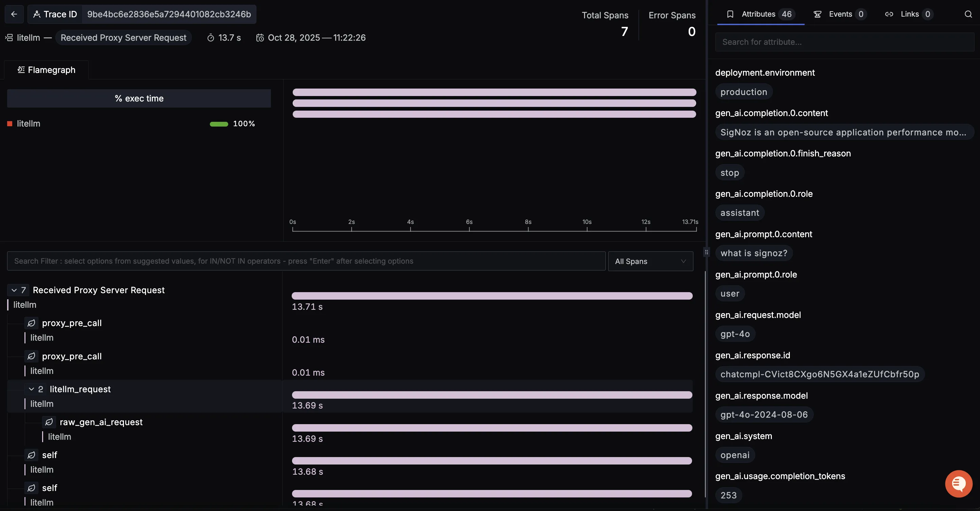Collapse the Received Proxy Server Request span group
The image size is (980, 511).
coord(14,290)
